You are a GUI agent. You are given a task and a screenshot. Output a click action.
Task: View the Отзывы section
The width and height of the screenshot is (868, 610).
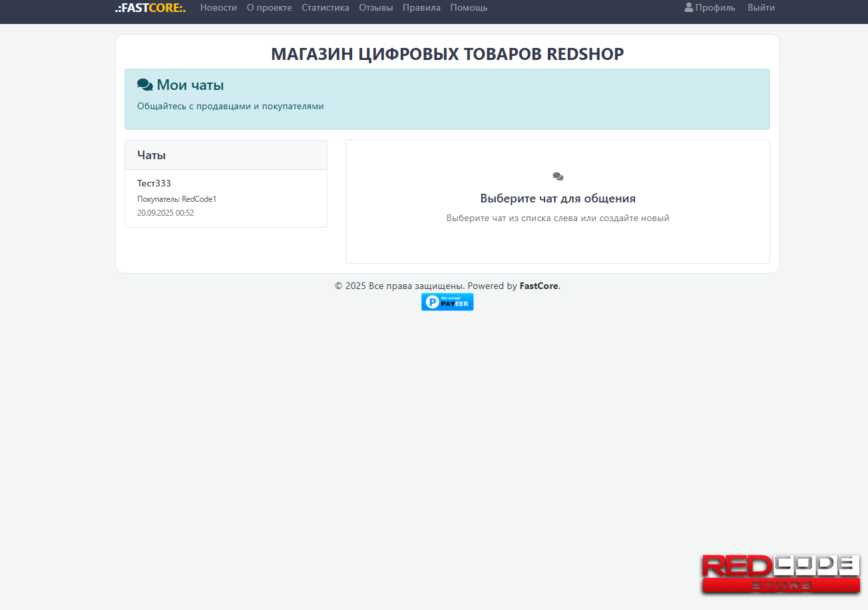click(x=375, y=8)
